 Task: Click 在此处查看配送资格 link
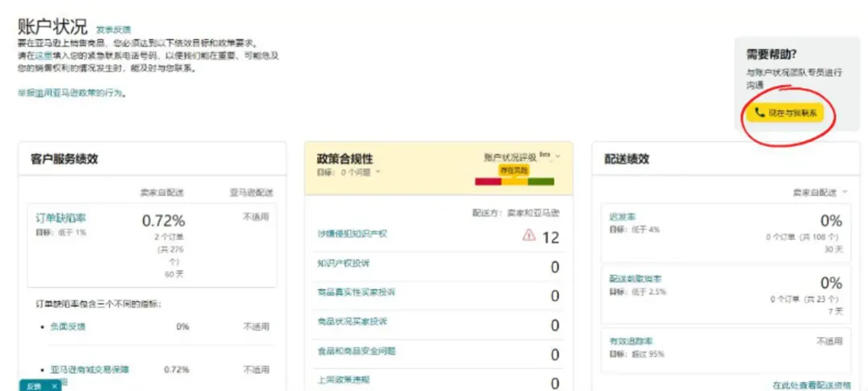[x=812, y=385]
